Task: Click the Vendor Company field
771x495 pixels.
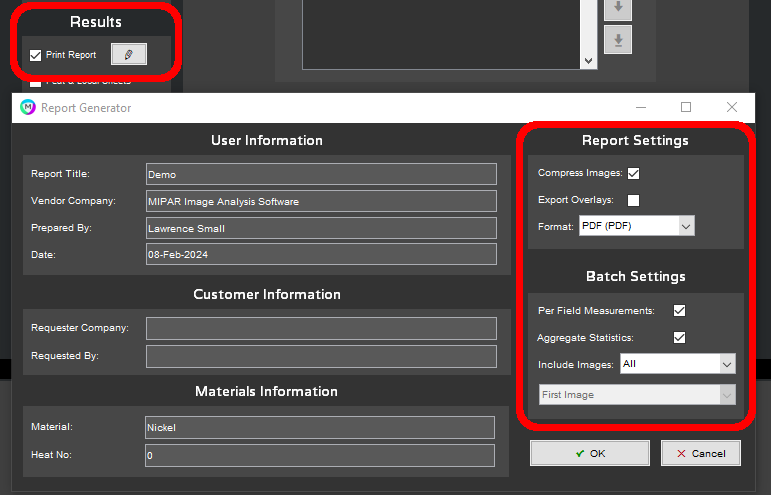Action: pyautogui.click(x=321, y=201)
